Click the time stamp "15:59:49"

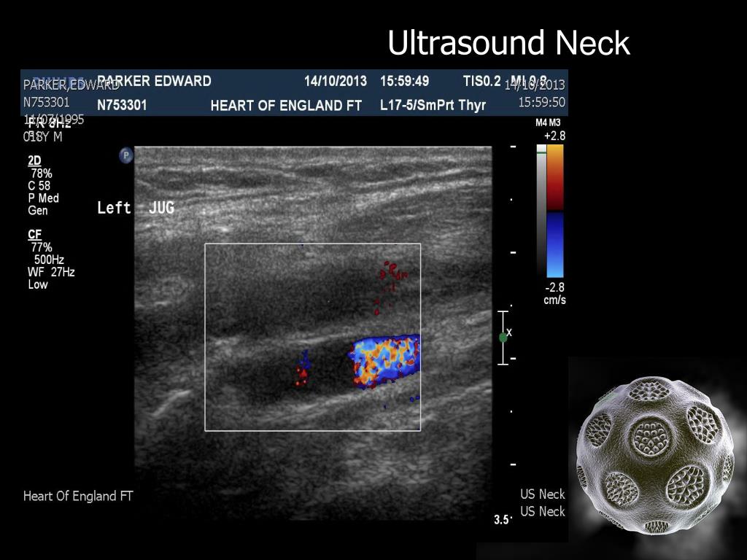tap(404, 81)
